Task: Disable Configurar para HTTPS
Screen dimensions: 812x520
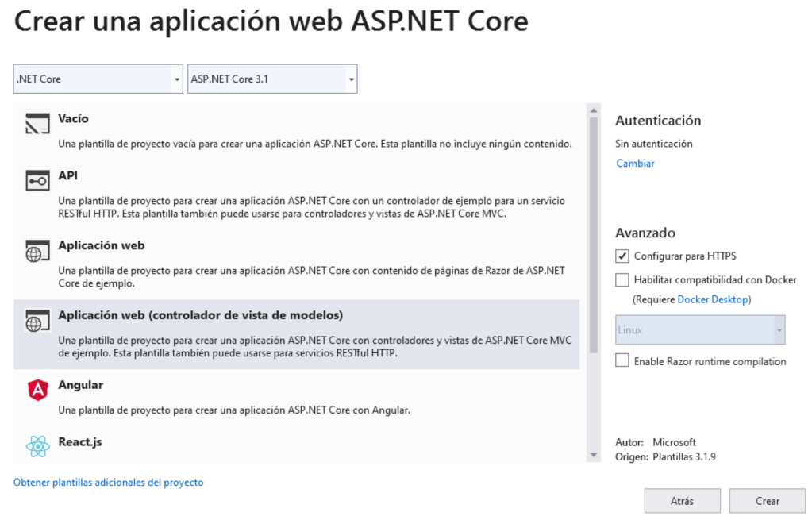Action: (x=622, y=256)
